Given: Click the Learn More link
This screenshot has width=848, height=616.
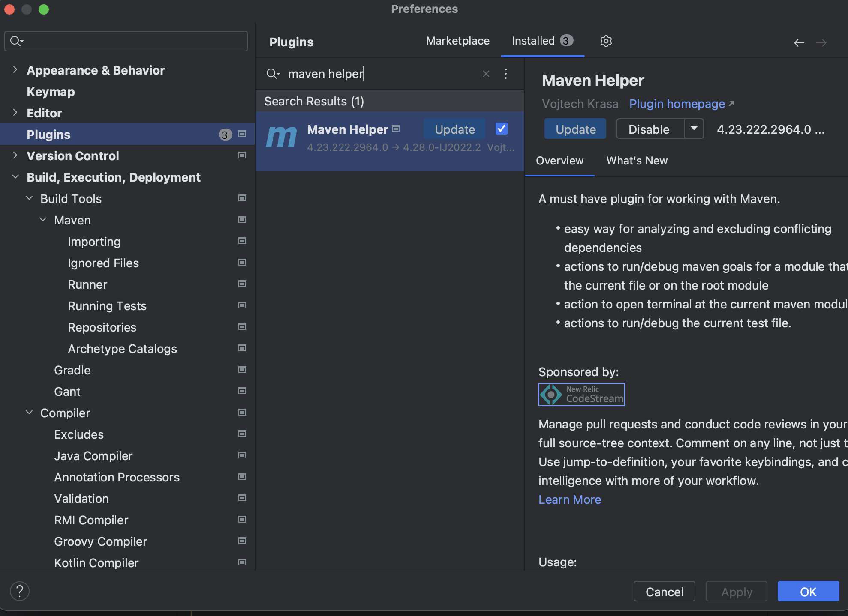Looking at the screenshot, I should coord(569,499).
